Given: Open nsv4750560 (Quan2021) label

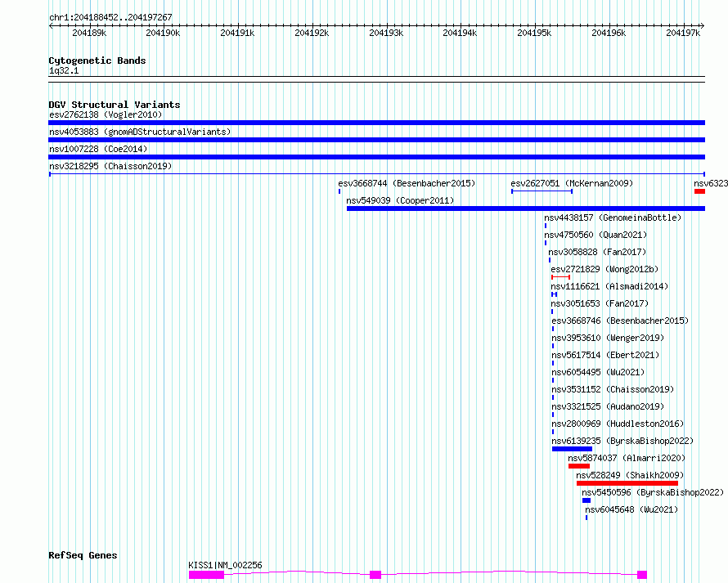Looking at the screenshot, I should pyautogui.click(x=595, y=235).
